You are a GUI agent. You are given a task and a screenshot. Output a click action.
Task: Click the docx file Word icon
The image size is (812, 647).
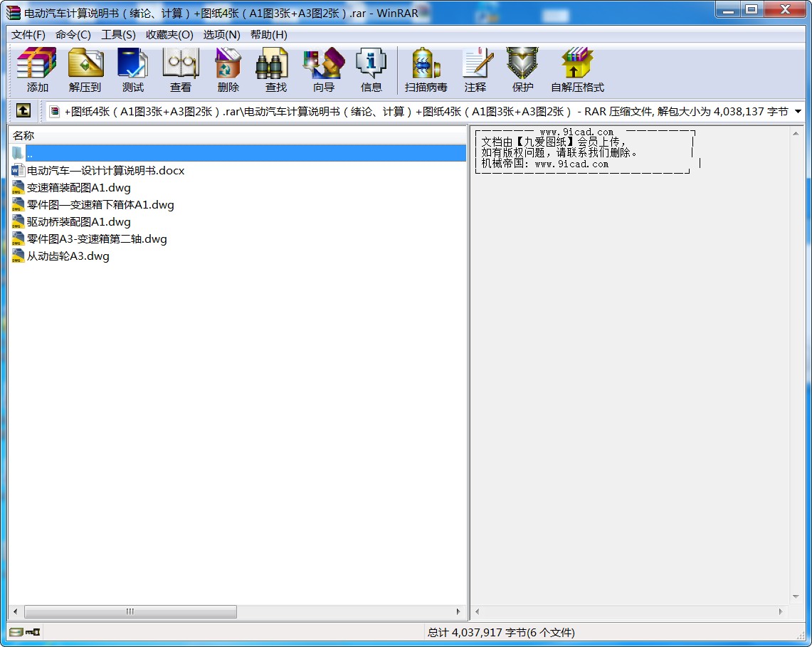18,170
